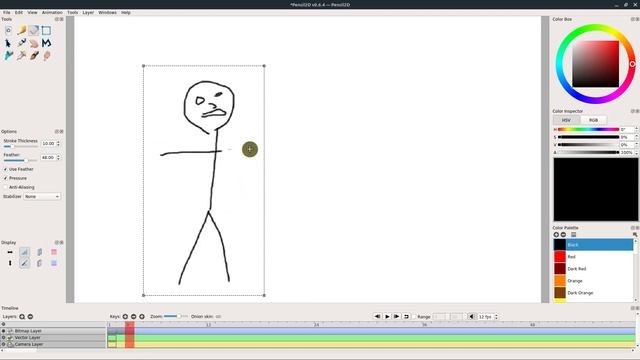Click the hue H slider bar

coord(588,129)
